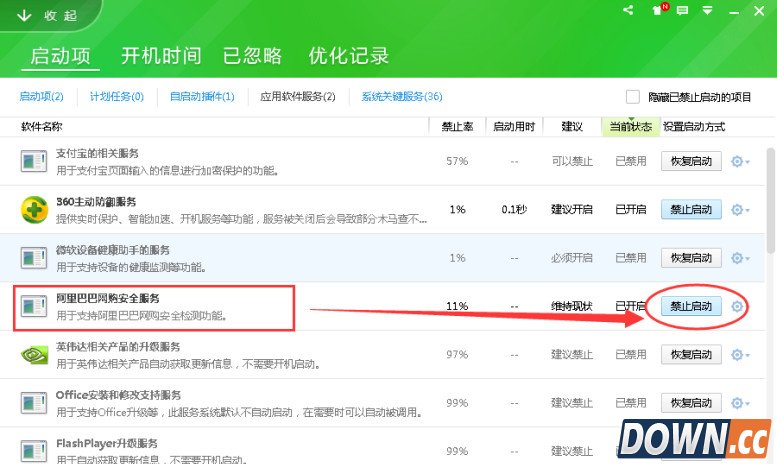Click the 阿里巴巴网购安全服务 program icon
777x464 pixels.
click(34, 306)
